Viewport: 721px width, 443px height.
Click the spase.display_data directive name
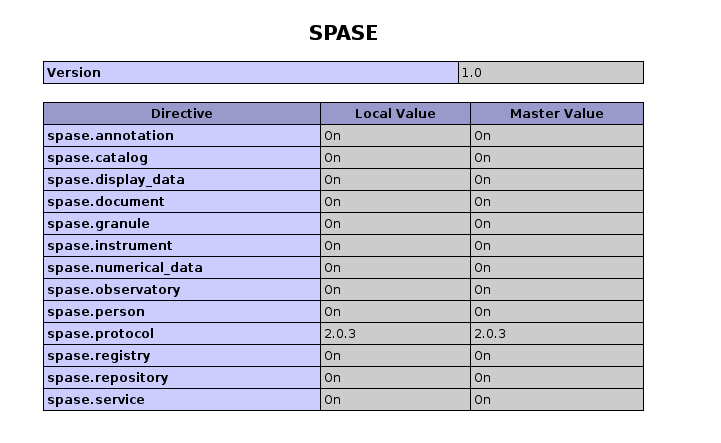[116, 179]
